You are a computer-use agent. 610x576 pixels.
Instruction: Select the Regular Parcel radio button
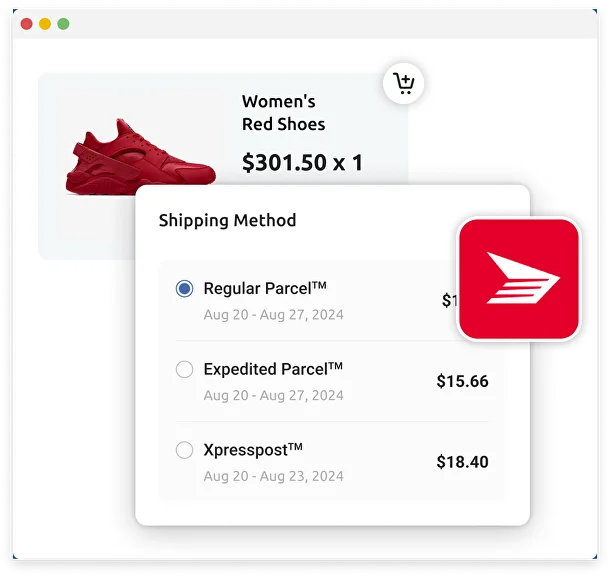tap(184, 289)
